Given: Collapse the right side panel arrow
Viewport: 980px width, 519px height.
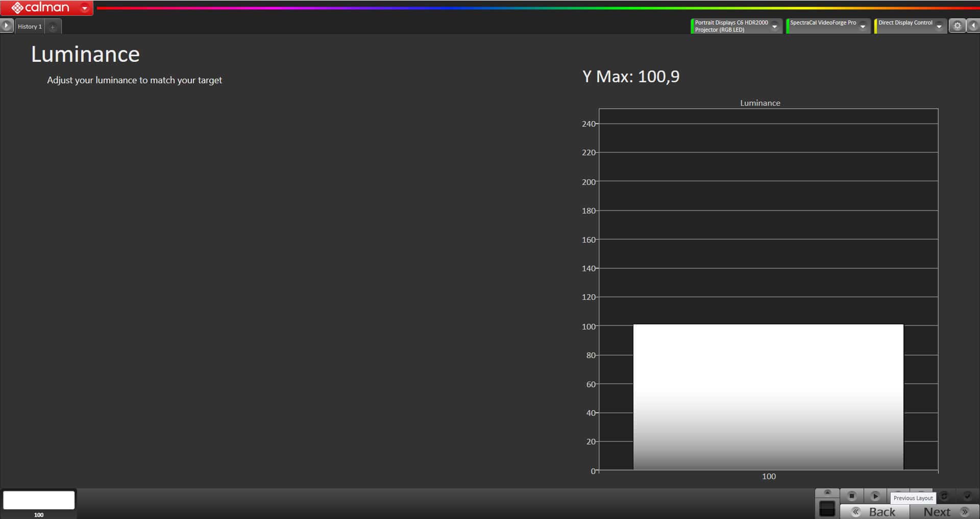Looking at the screenshot, I should click(x=973, y=26).
